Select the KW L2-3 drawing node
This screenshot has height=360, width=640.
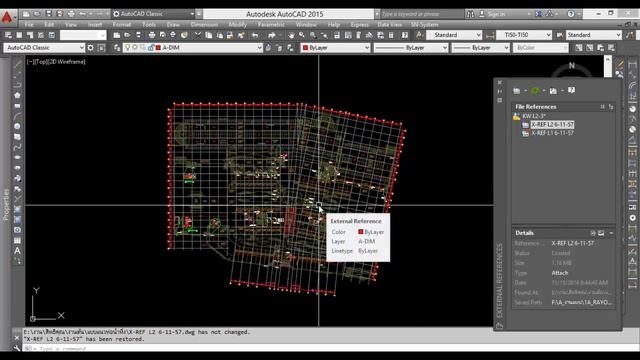point(534,116)
